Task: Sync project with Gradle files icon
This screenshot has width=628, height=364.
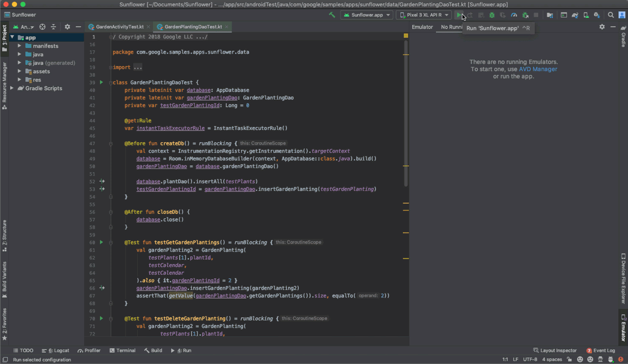Action: [575, 15]
